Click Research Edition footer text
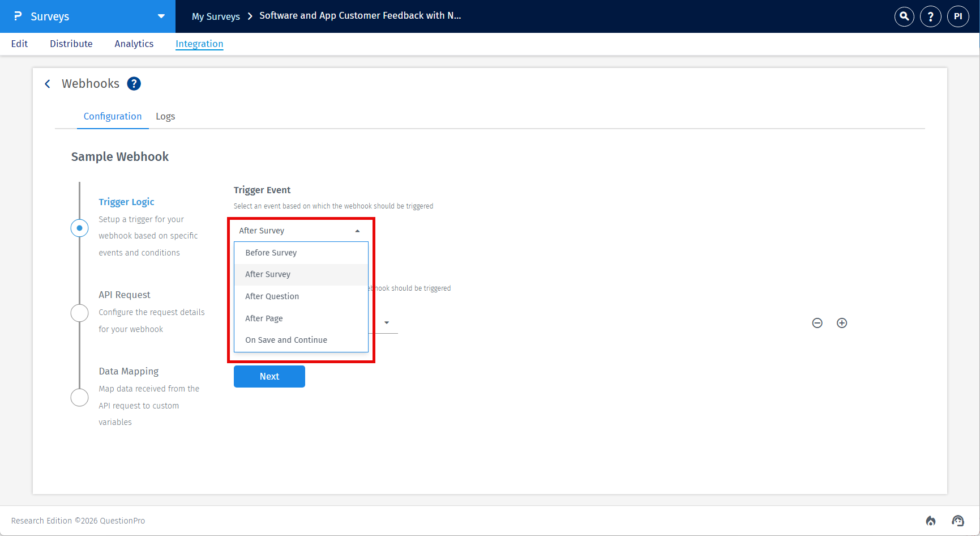Viewport: 980px width, 536px height. point(78,521)
